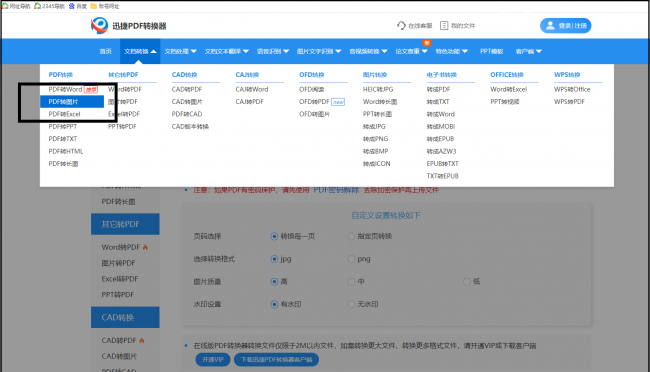Choose PDF转PPT in dropdown menu
Viewport: 650px width, 372px height.
[63, 126]
